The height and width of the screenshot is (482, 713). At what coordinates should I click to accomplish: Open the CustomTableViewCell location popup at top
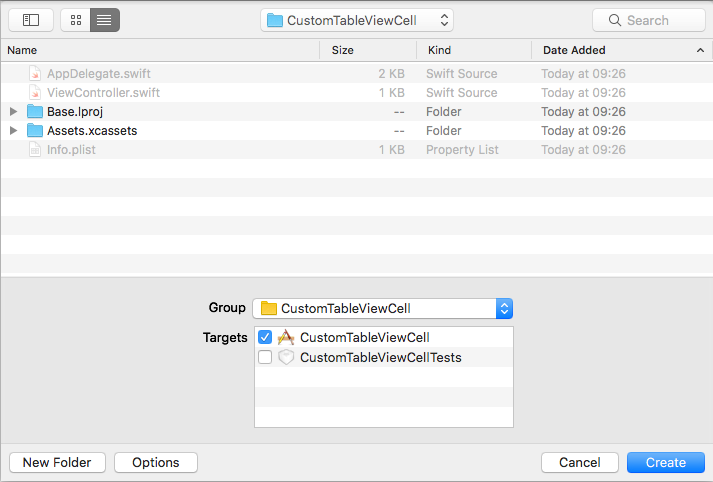357,20
